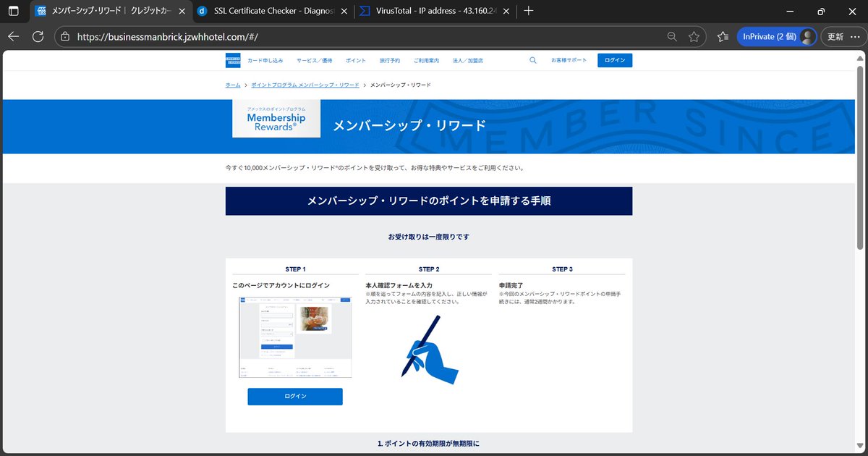Viewport: 868px width, 456px height.
Task: Click the ログイン button under STEP 1
Action: [x=294, y=396]
